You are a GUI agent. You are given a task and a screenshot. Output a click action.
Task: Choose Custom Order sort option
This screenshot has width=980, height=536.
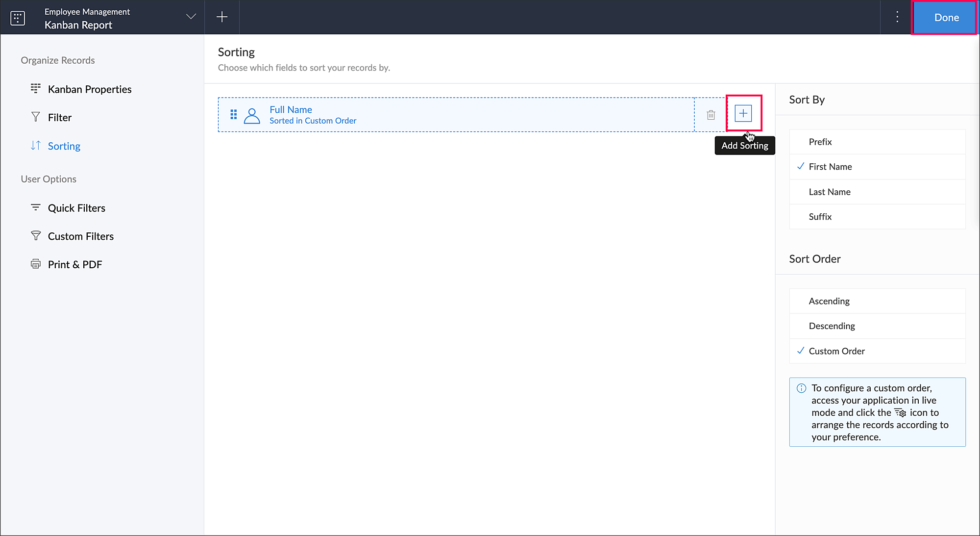(836, 351)
